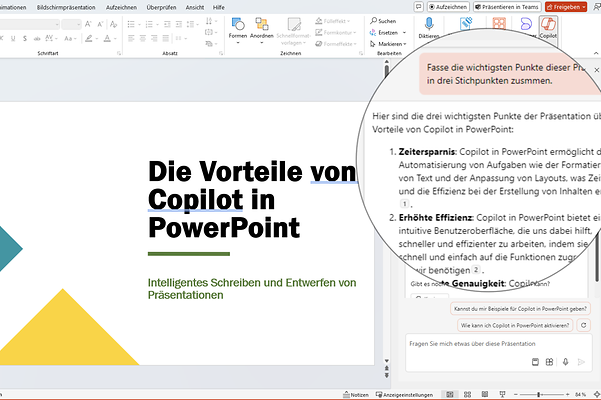Click the send arrow in Copilot chat
Image resolution: width=601 pixels, height=400 pixels.
(581, 362)
